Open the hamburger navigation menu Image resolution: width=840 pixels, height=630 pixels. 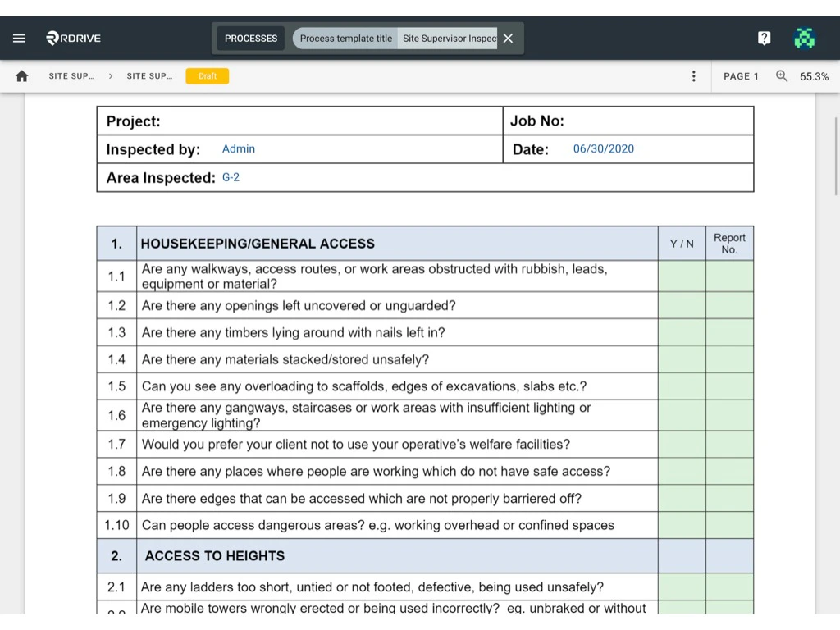point(20,39)
